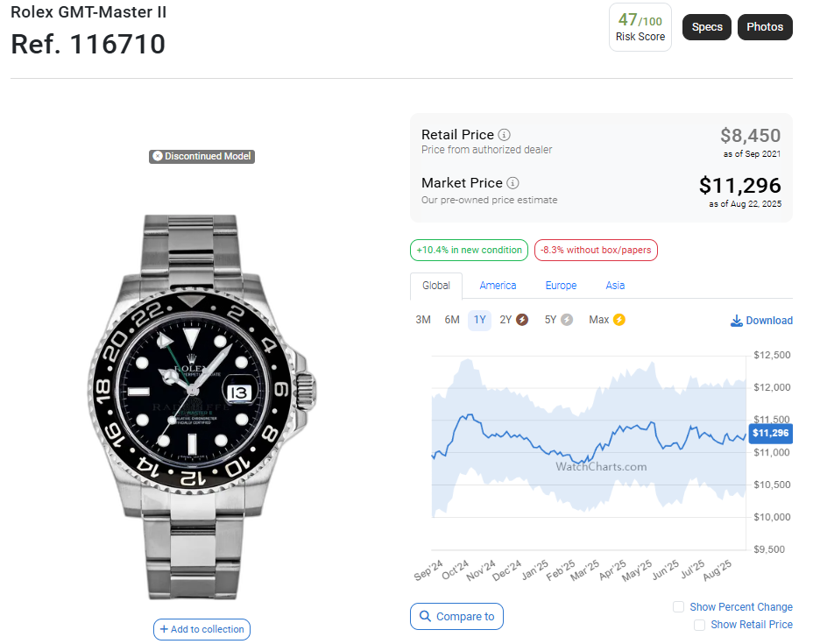Switch chart to 6M range
The height and width of the screenshot is (644, 820).
coord(452,320)
